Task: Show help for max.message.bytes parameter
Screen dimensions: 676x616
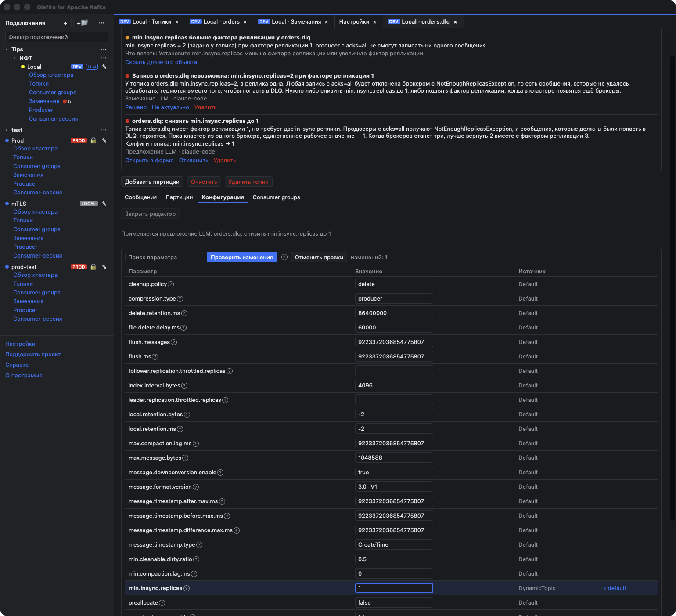Action: [x=185, y=458]
